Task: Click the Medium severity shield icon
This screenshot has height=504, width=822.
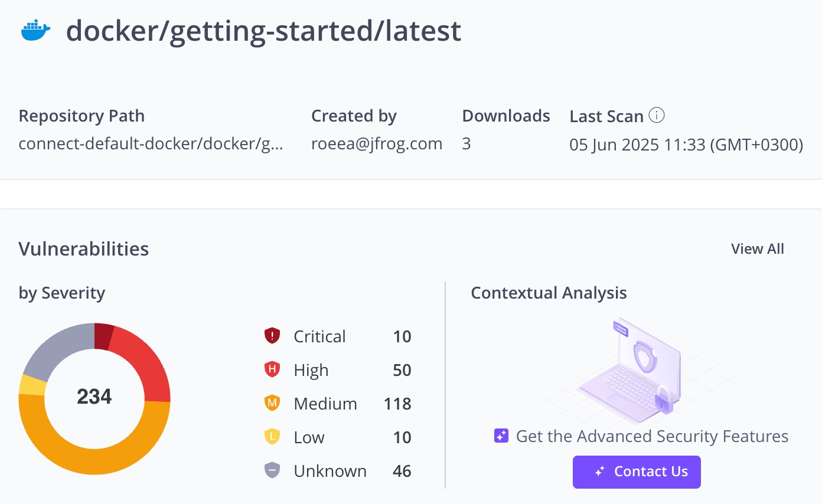Action: coord(272,404)
